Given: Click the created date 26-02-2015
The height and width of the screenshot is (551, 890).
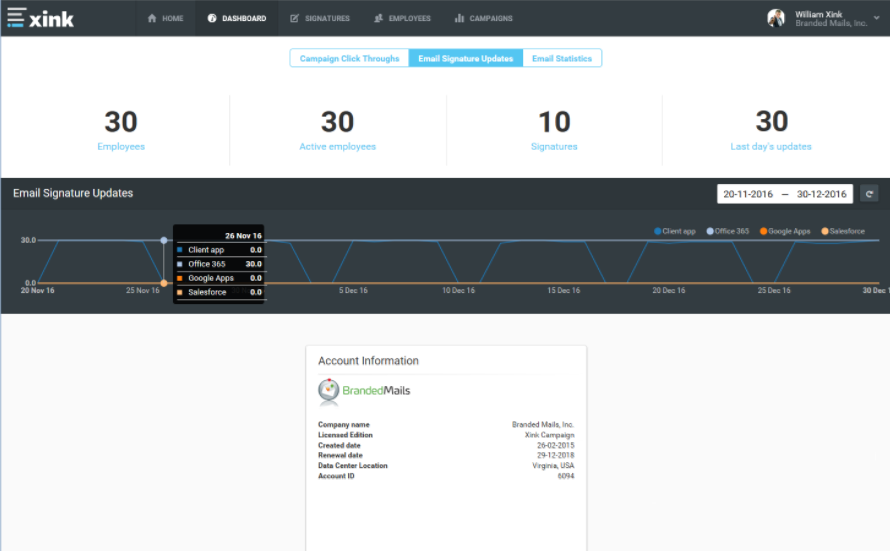Looking at the screenshot, I should coord(556,445).
